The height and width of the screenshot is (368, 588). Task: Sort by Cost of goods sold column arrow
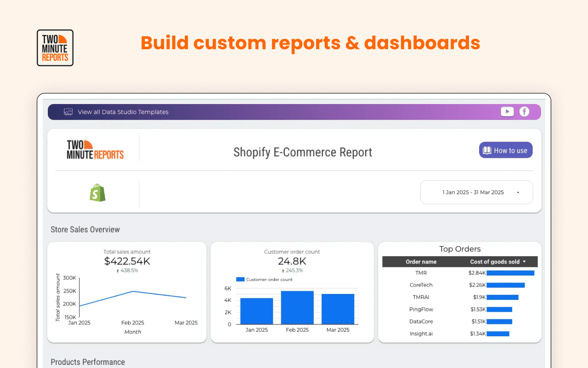click(x=524, y=262)
